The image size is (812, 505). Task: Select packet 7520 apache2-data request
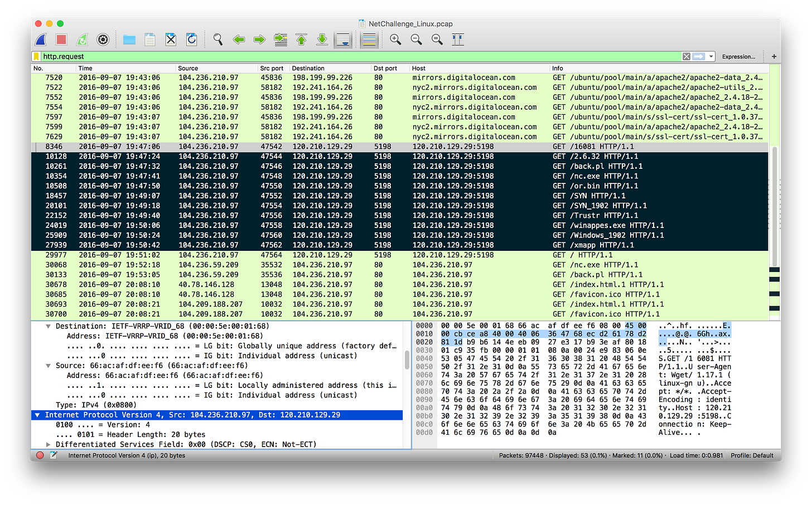click(400, 78)
